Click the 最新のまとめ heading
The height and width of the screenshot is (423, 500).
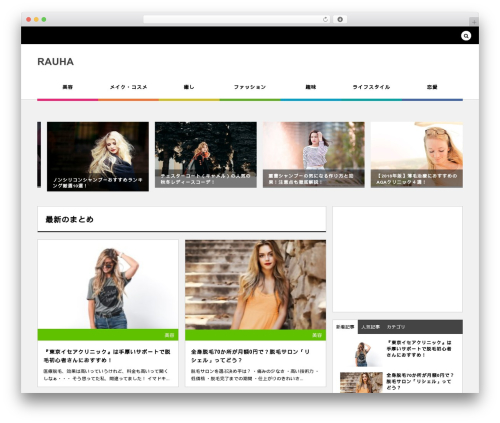[x=70, y=219]
